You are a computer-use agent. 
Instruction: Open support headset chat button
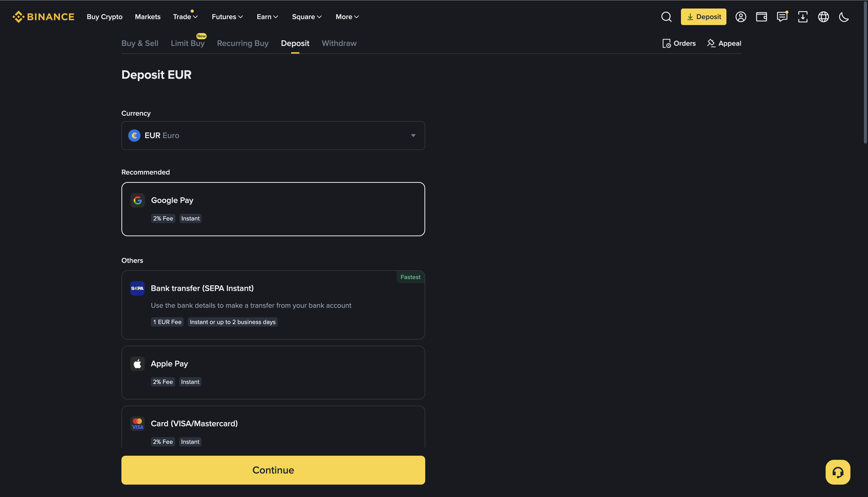coord(838,472)
